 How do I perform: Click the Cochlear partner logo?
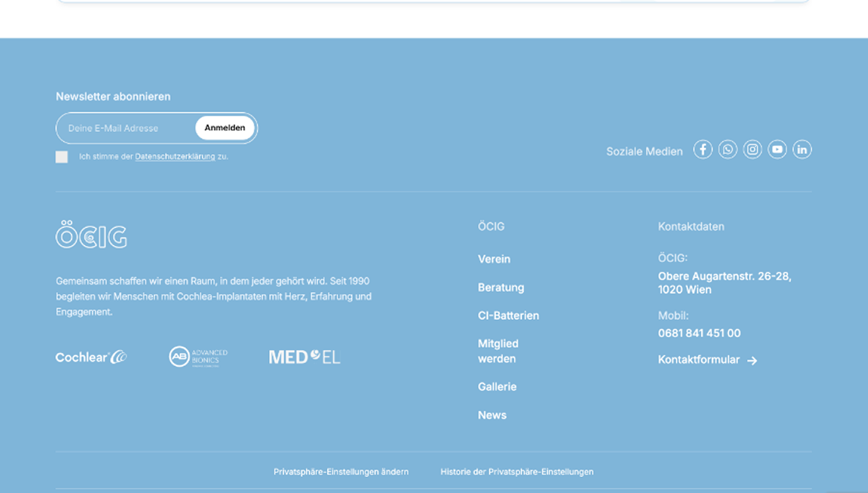click(92, 357)
